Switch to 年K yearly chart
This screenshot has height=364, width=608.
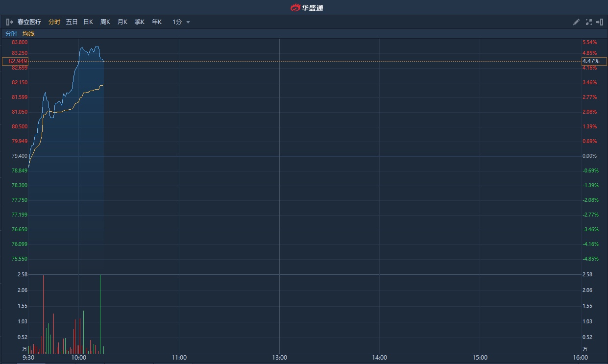click(x=156, y=22)
